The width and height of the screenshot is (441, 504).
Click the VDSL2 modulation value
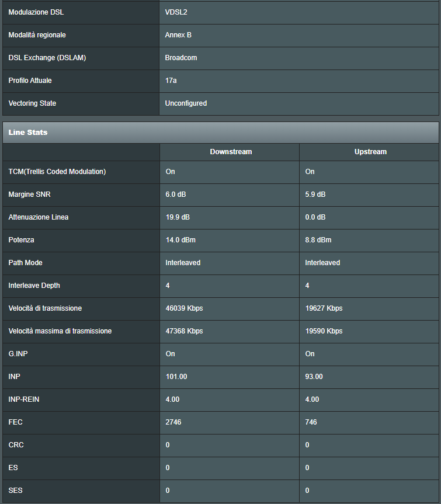[x=176, y=12]
